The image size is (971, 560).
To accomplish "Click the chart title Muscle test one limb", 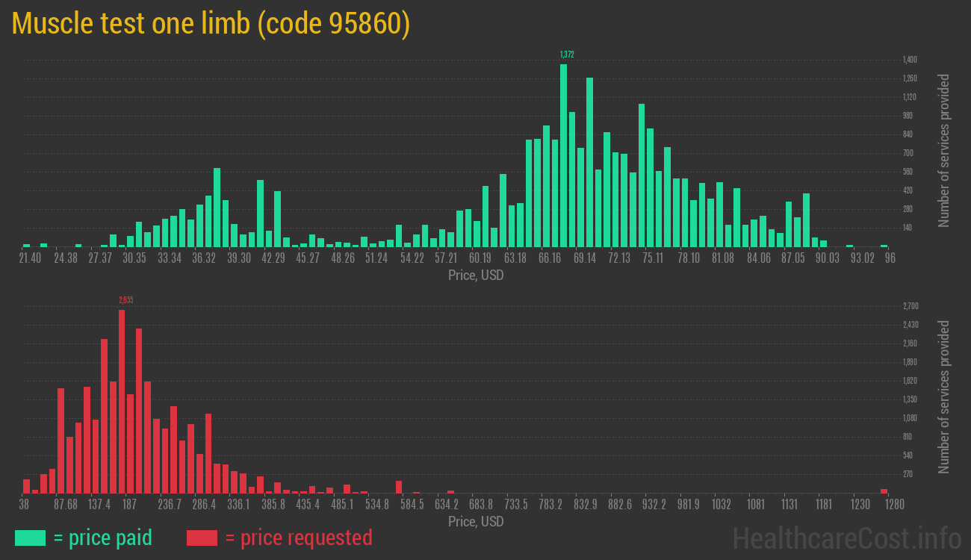I will coord(211,24).
